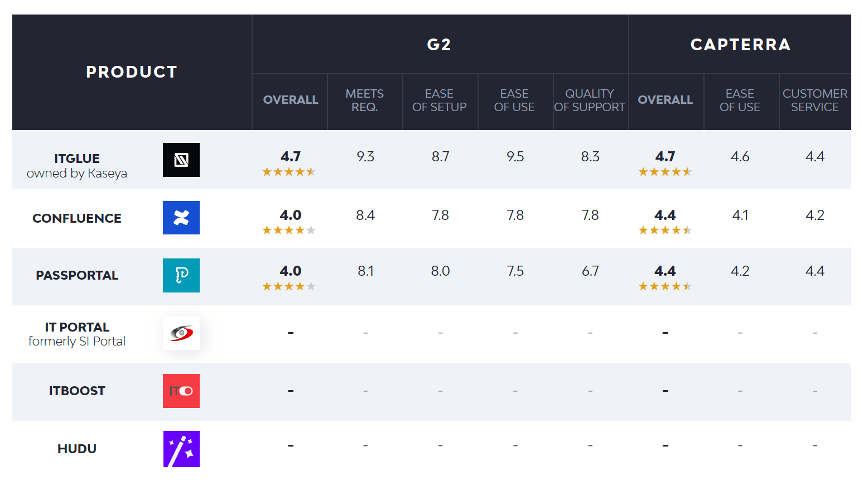Select the Passportal logo icon
This screenshot has width=868, height=499.
[x=181, y=275]
